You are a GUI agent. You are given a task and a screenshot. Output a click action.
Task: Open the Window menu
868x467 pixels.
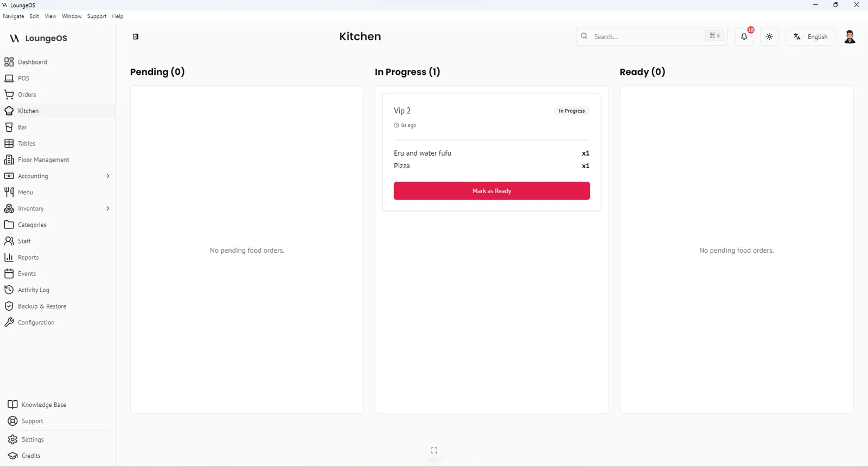click(72, 16)
